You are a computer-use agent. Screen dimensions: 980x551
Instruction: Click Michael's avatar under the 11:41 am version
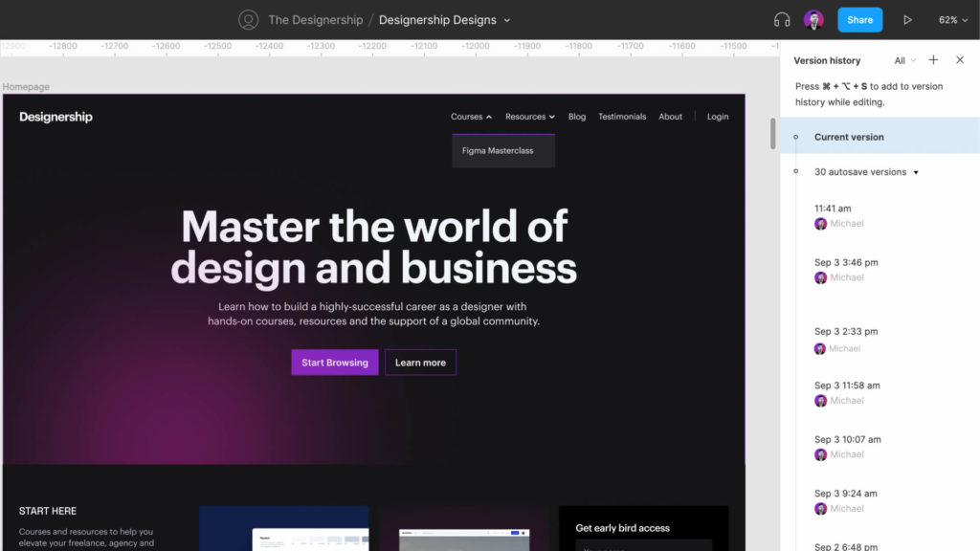pyautogui.click(x=821, y=223)
